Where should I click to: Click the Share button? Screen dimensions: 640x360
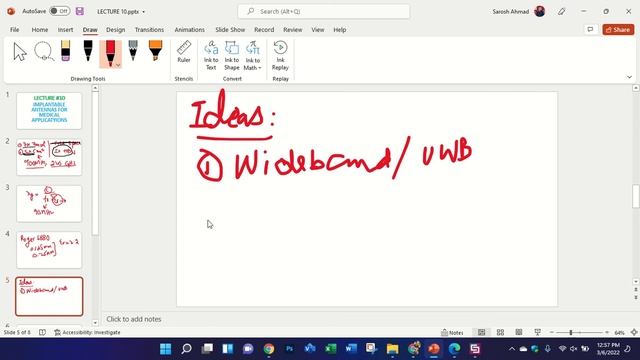(618, 30)
